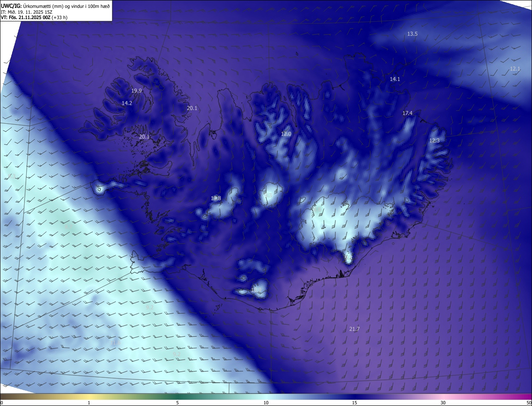
Task: Select the 12.3 map value
Action: coord(434,141)
